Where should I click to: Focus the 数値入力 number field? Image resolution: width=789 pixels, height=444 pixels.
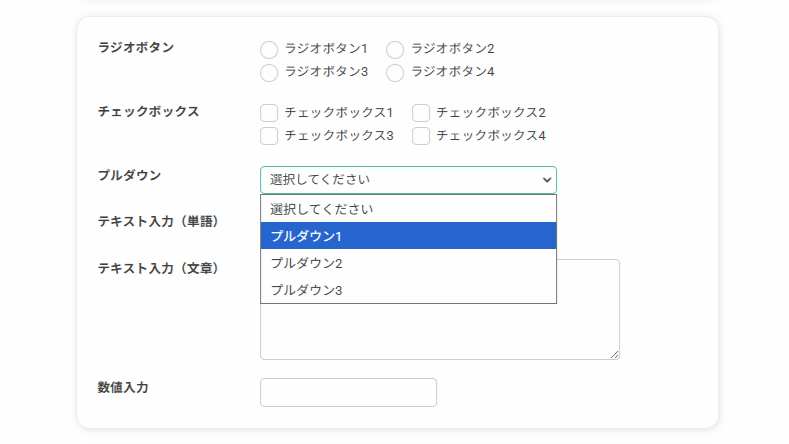[x=348, y=392]
